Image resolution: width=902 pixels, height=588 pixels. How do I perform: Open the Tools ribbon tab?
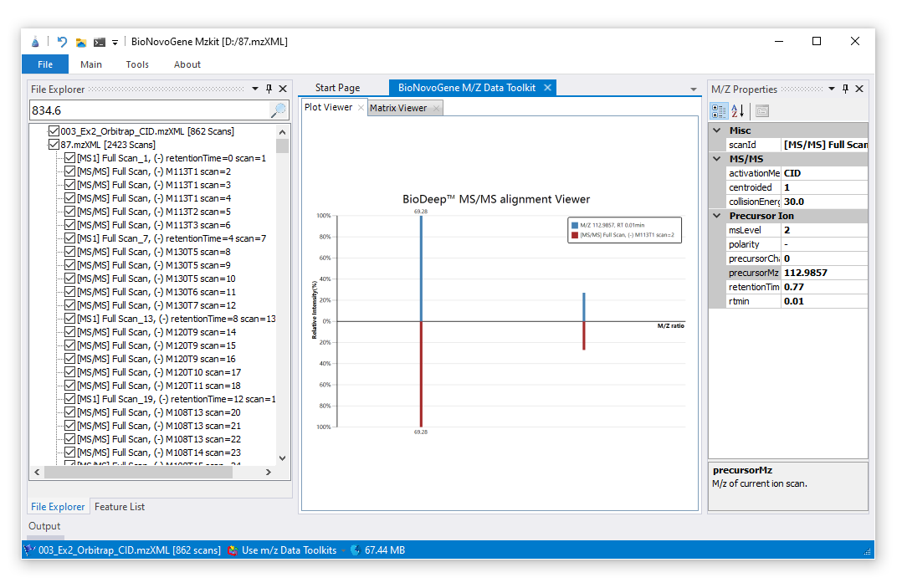click(137, 64)
